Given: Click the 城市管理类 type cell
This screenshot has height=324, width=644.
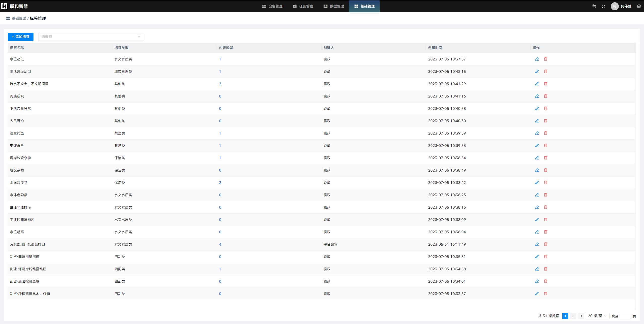Looking at the screenshot, I should [123, 72].
